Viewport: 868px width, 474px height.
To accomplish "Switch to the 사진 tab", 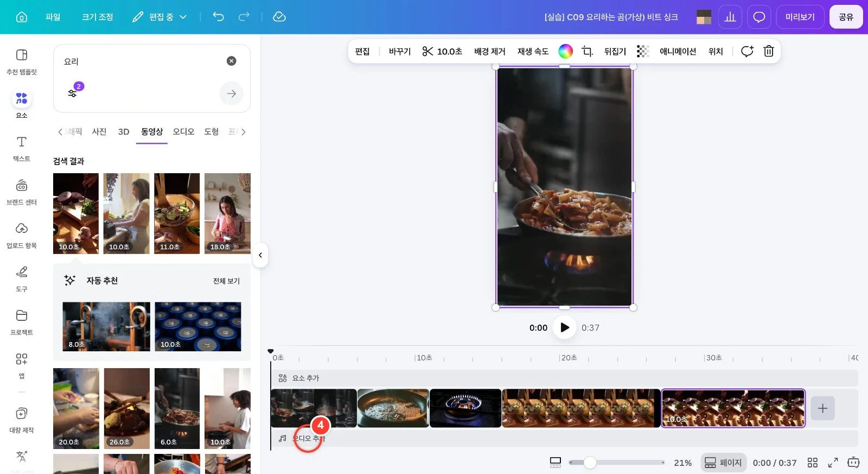I will [99, 132].
